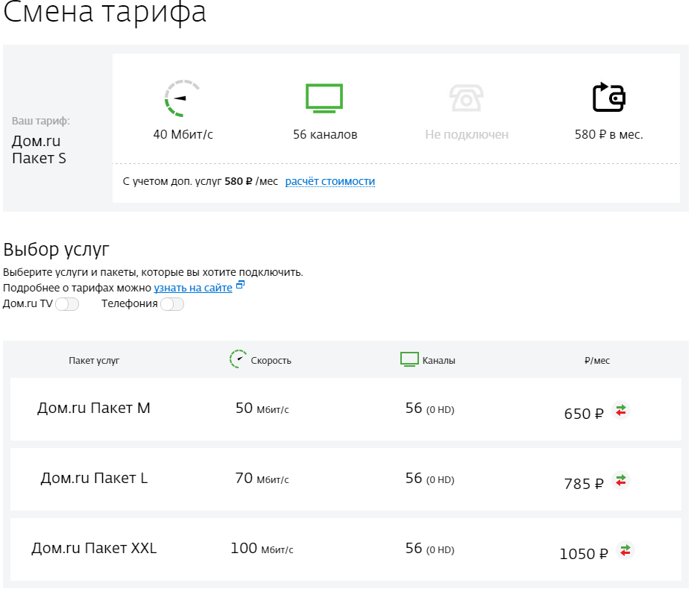Screen dimensions: 700x615
Task: Select the Дом.ru Пакет M row name
Action: tap(94, 408)
